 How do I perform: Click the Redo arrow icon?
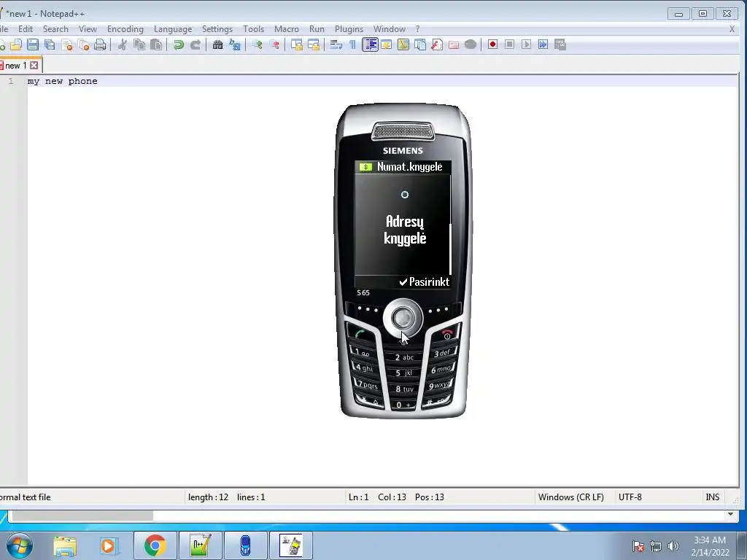(x=196, y=44)
